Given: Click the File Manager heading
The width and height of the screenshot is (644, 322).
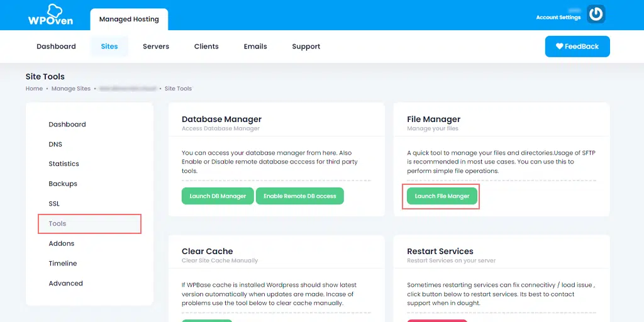Looking at the screenshot, I should pyautogui.click(x=434, y=119).
